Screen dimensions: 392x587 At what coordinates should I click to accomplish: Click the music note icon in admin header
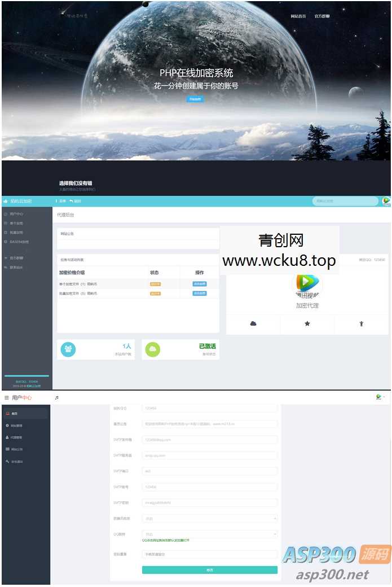[57, 397]
